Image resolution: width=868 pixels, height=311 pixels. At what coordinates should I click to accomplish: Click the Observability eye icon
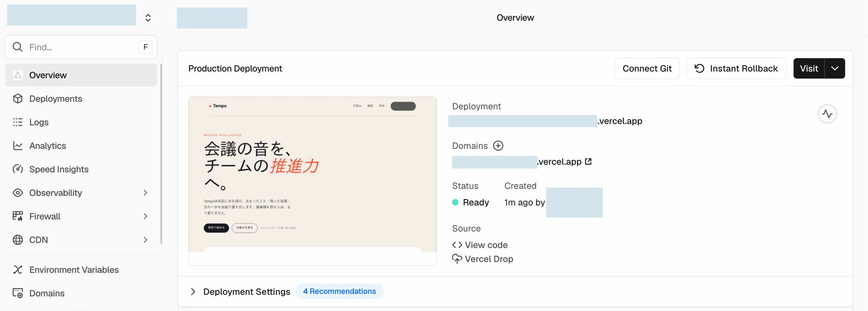click(18, 192)
